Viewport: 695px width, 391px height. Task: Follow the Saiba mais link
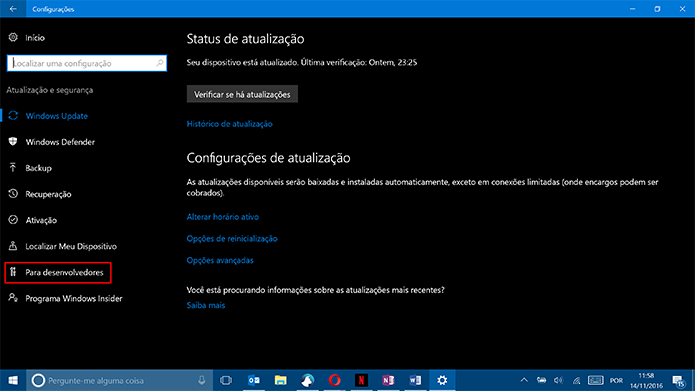click(x=206, y=305)
